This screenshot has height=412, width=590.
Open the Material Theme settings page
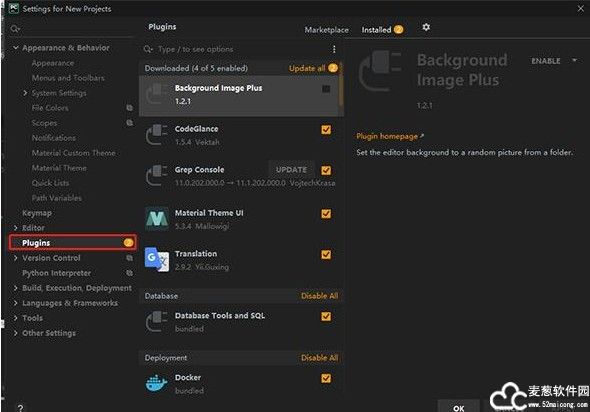59,168
